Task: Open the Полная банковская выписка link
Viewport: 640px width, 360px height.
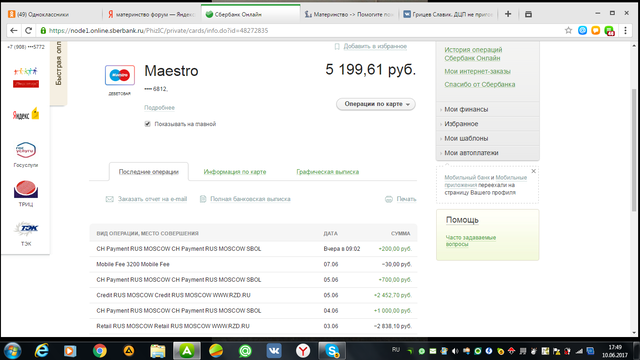Action: click(x=250, y=199)
